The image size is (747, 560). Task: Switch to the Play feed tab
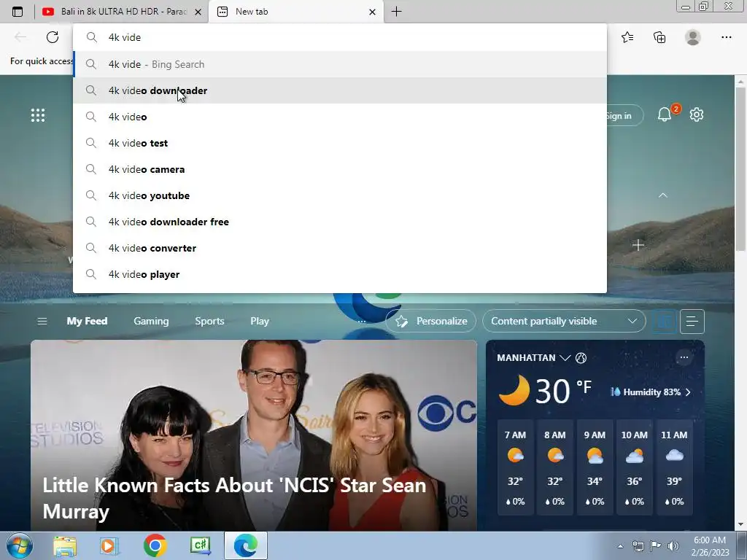point(260,321)
